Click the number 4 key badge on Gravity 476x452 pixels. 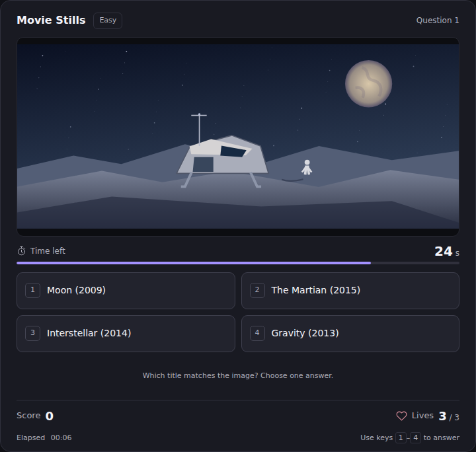tap(257, 334)
